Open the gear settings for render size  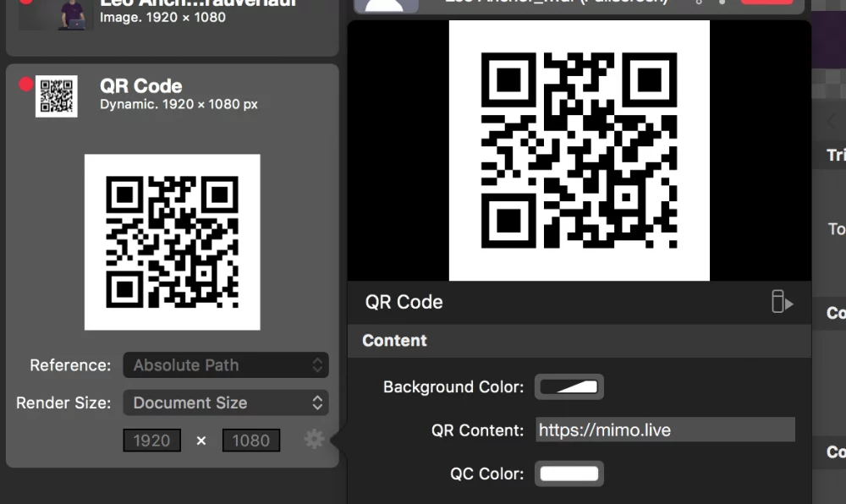click(x=314, y=440)
